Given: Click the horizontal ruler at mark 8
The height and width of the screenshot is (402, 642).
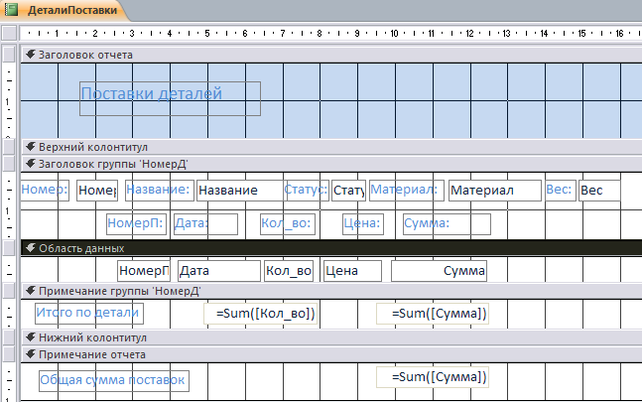Looking at the screenshot, I should (x=320, y=33).
